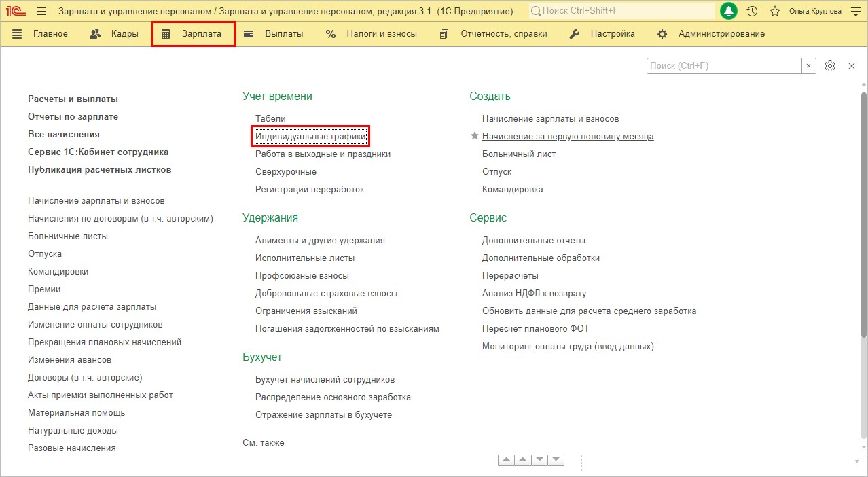Open Премии
868x477 pixels.
coord(44,289)
